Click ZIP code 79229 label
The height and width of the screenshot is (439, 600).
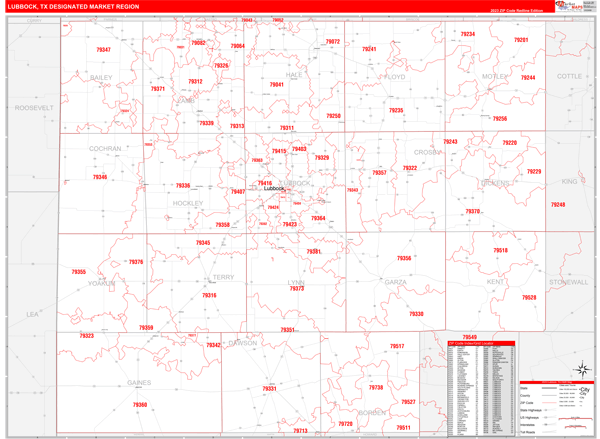(534, 171)
